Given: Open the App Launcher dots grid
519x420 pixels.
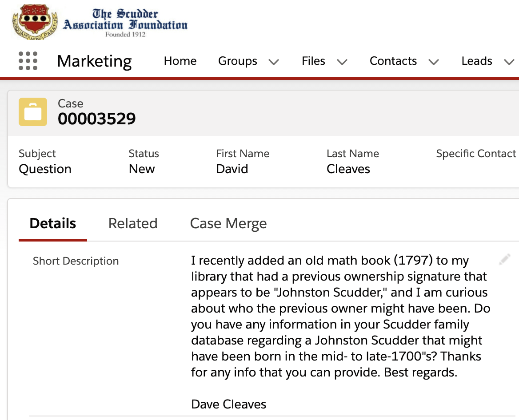Looking at the screenshot, I should click(28, 61).
